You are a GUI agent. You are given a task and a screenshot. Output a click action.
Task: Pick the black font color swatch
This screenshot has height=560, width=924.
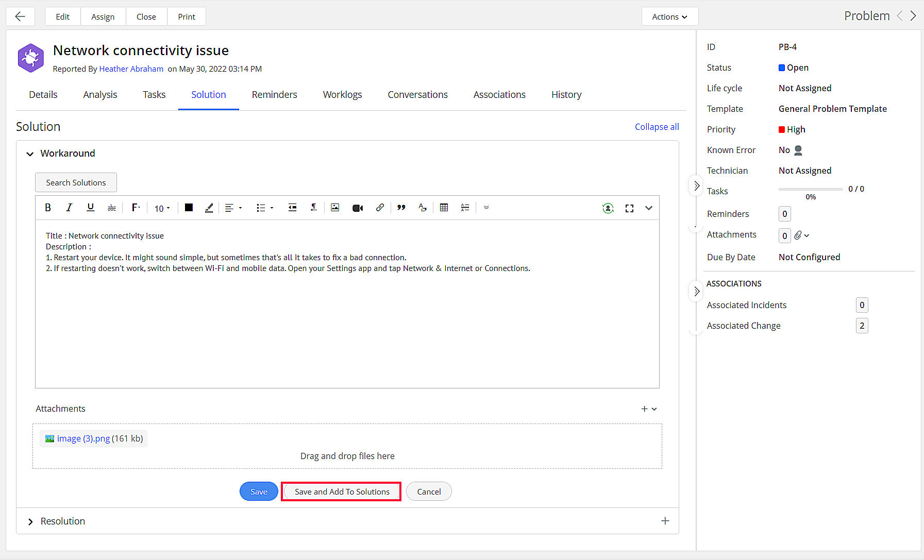(x=189, y=208)
